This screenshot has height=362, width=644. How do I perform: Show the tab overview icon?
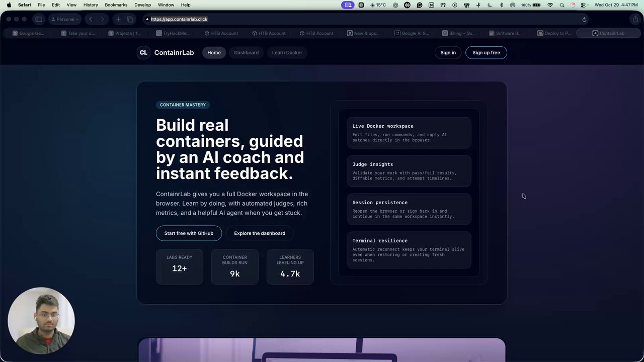pos(130,19)
